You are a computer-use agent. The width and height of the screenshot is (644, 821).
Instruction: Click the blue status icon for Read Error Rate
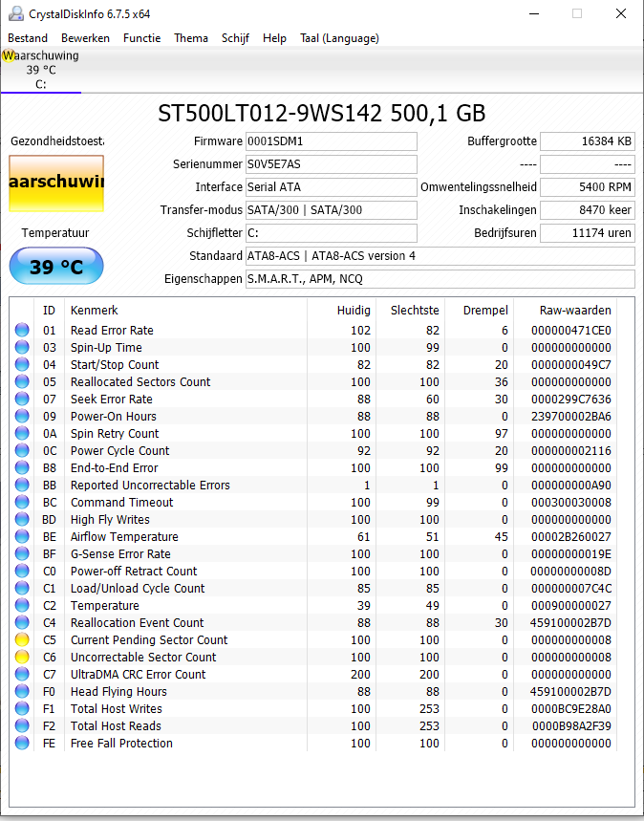[22, 330]
